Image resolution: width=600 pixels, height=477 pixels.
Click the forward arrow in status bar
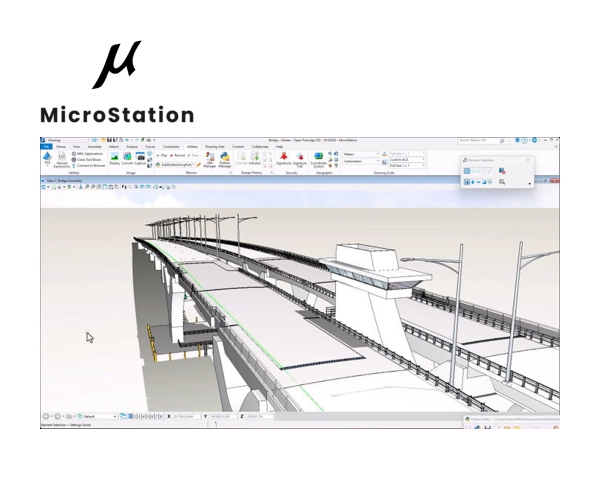pos(58,416)
